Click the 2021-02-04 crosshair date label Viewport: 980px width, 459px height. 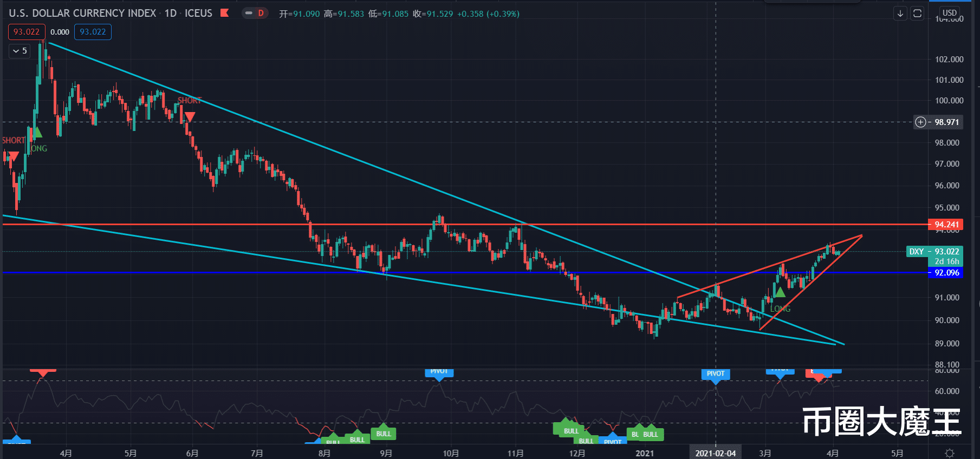(716, 453)
